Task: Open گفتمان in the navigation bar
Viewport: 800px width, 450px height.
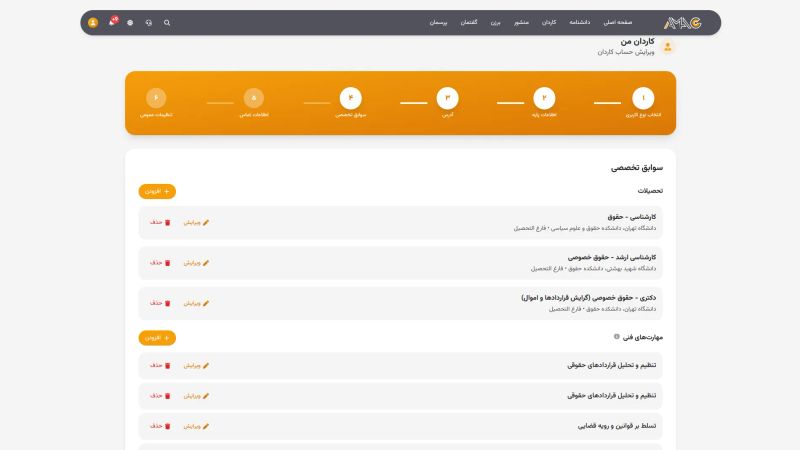Action: [x=469, y=22]
